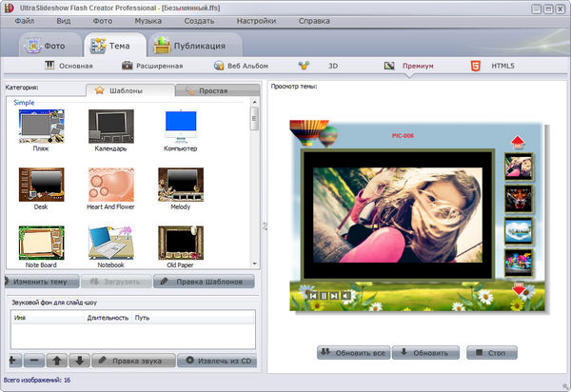Click the Загрузить button

coord(116,282)
